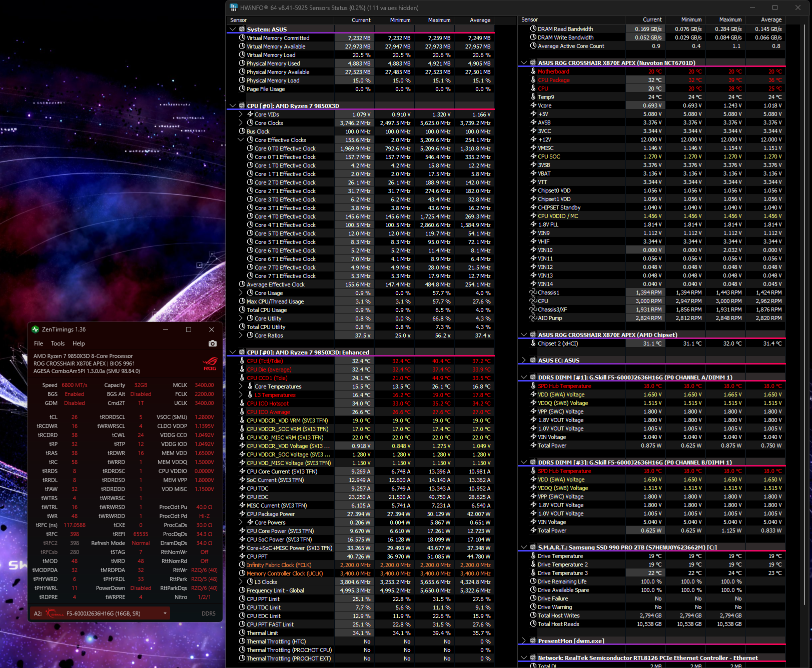Click the ZenTimings app icon in title bar
Image resolution: width=812 pixels, height=668 pixels.
35,329
